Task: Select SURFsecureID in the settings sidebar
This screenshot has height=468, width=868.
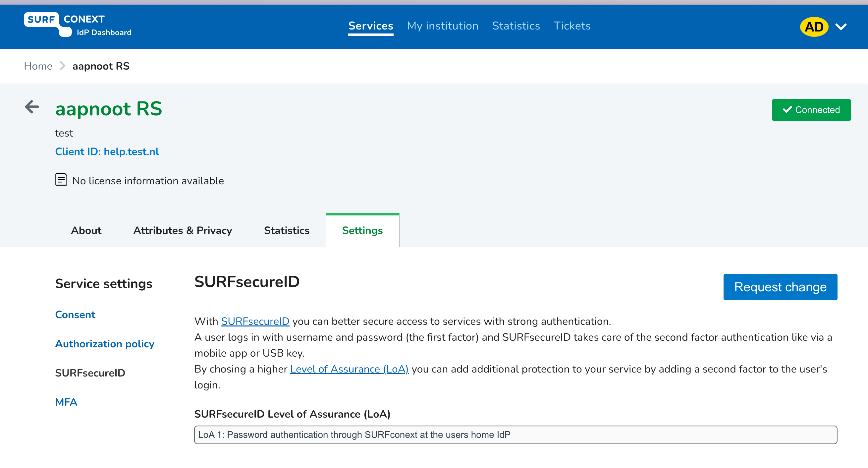Action: click(x=90, y=373)
